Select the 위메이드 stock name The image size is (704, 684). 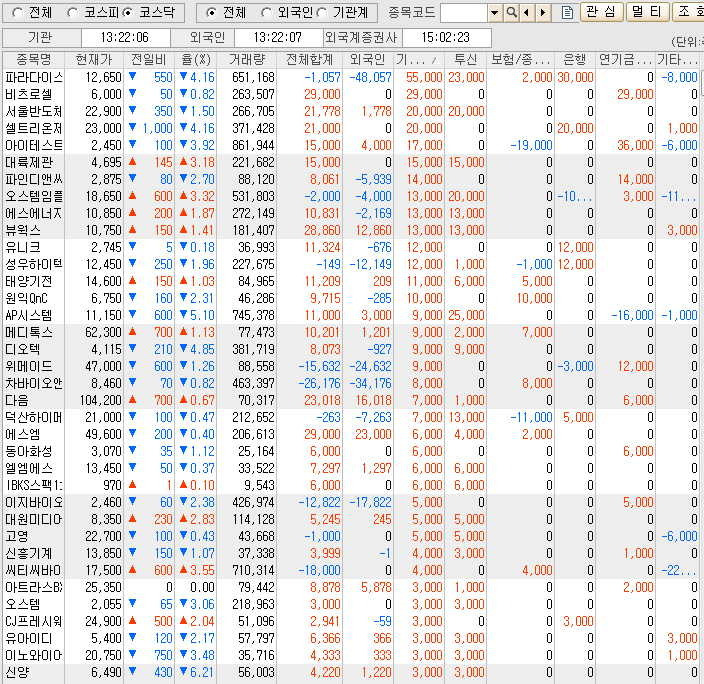(29, 366)
